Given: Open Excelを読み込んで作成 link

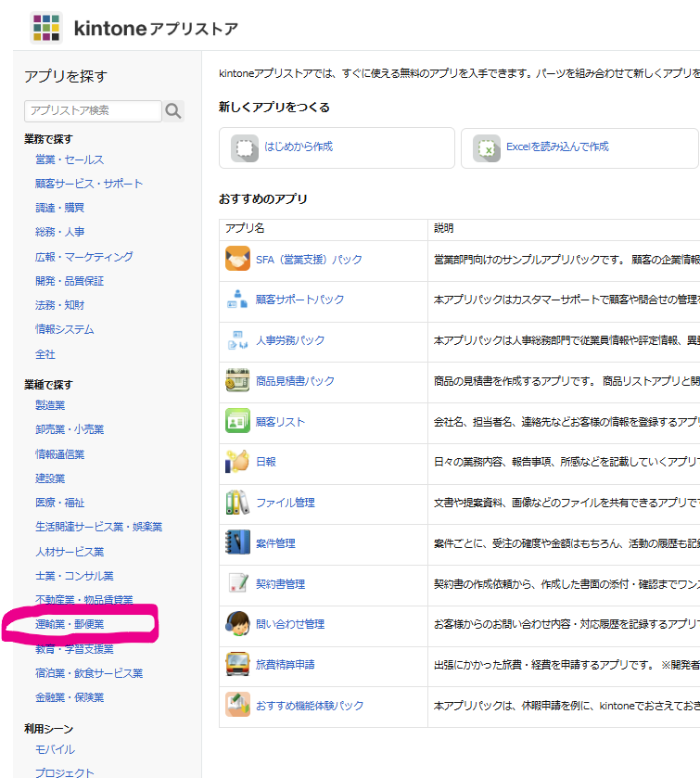Looking at the screenshot, I should (557, 147).
